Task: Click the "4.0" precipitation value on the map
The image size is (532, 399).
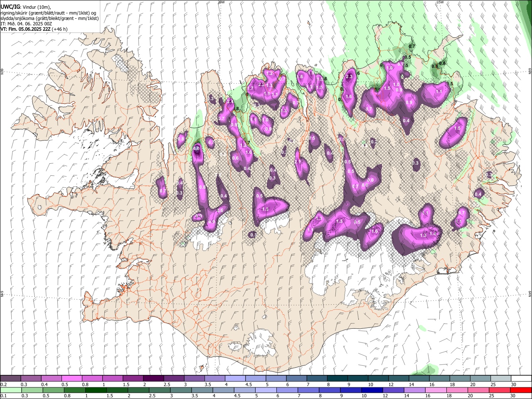Action: pyautogui.click(x=197, y=148)
